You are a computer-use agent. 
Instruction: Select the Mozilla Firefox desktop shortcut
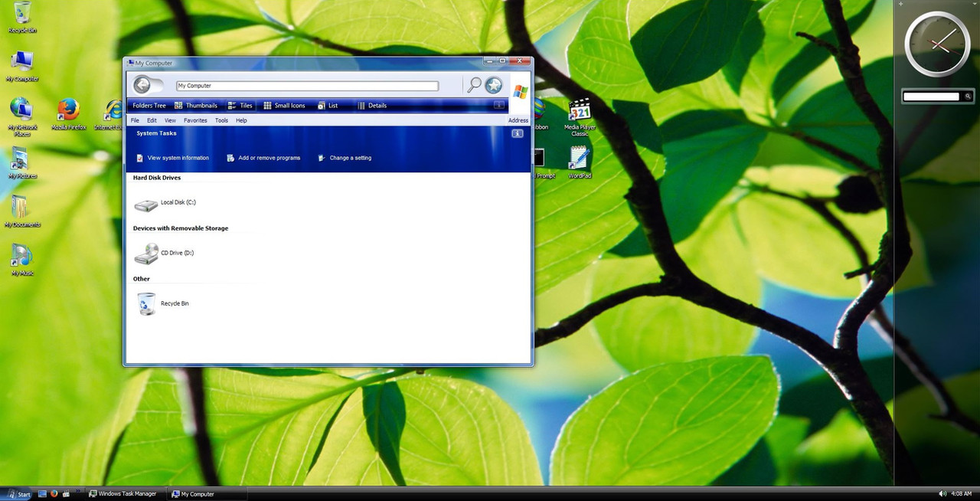pyautogui.click(x=69, y=115)
